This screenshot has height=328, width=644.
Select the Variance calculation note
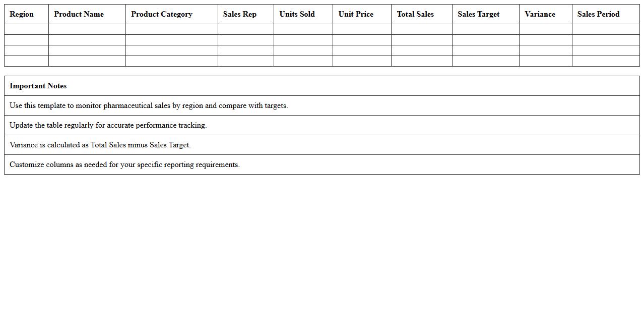click(x=100, y=145)
